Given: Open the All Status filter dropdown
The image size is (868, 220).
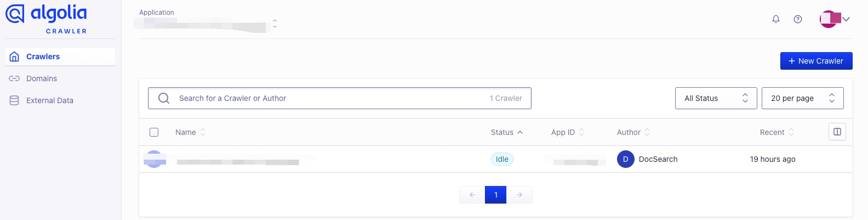Looking at the screenshot, I should tap(716, 98).
